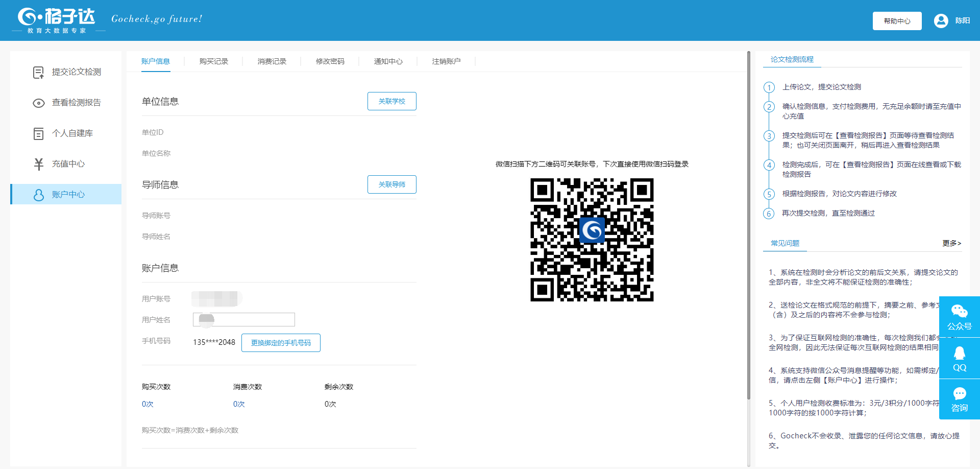
Task: Open the 公众号 WeChat floating button
Action: (x=960, y=317)
